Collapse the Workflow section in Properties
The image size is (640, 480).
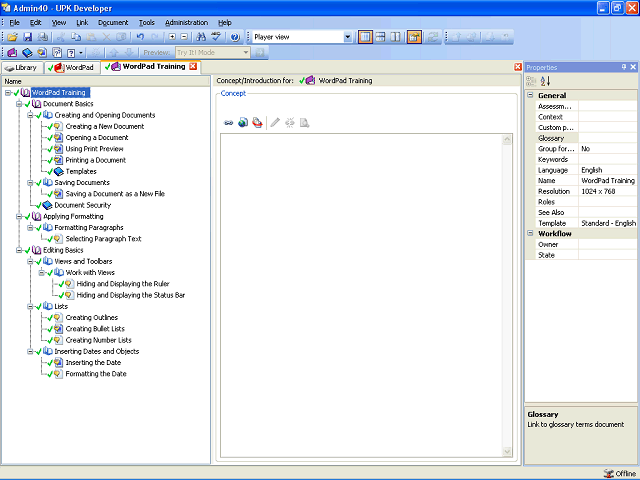[x=530, y=233]
